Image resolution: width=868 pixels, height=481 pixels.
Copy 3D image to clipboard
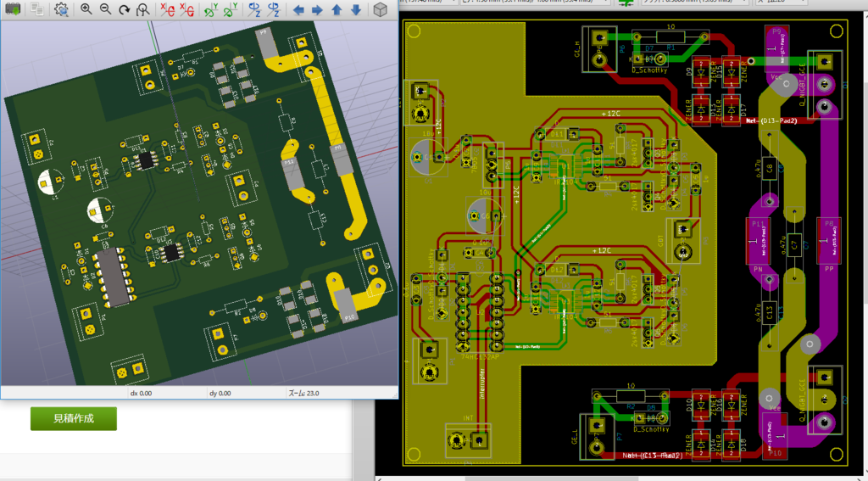pos(37,8)
